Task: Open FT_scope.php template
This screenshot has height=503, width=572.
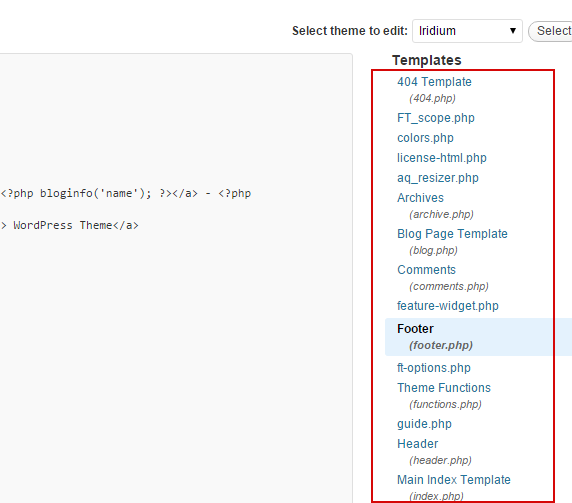Action: click(436, 118)
